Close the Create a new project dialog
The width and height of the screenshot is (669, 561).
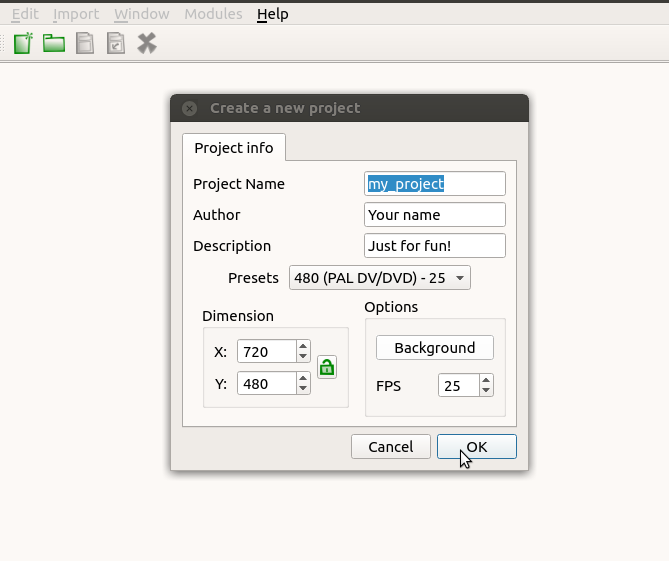[189, 108]
